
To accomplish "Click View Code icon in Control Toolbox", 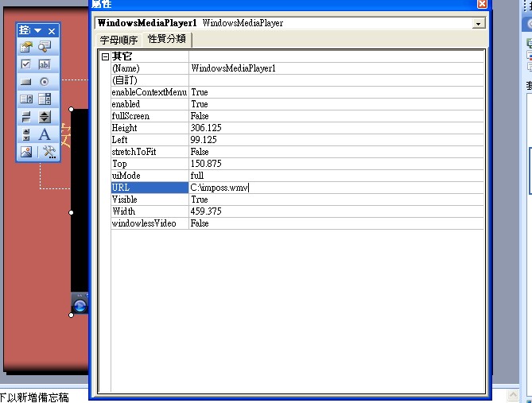I will (45, 46).
